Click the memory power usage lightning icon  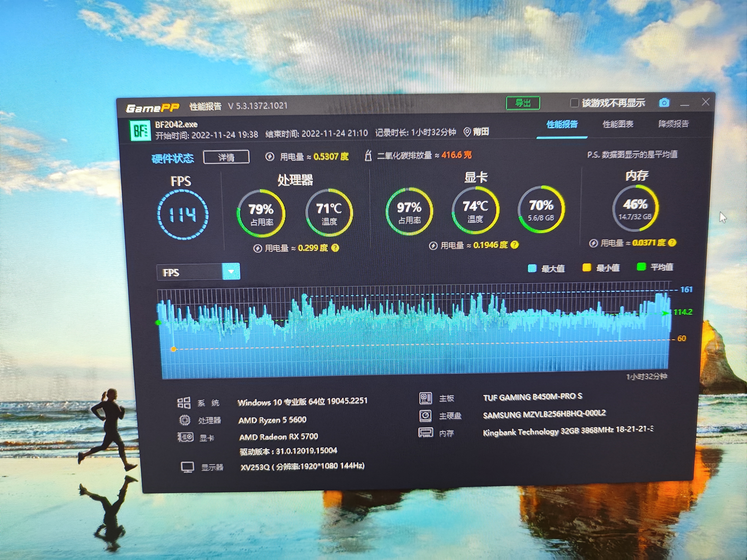click(593, 243)
